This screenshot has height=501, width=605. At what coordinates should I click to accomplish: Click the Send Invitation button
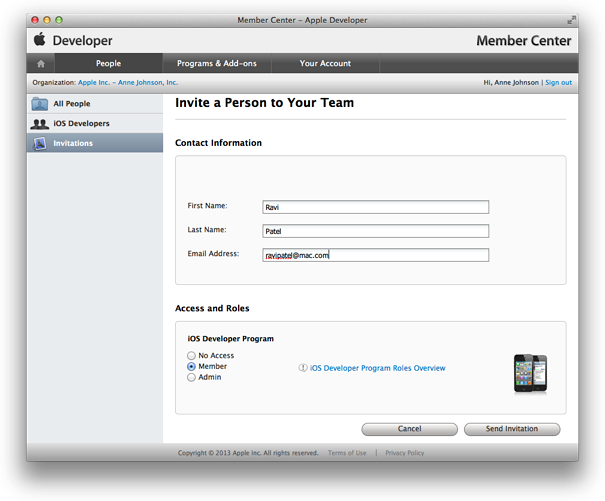point(512,429)
